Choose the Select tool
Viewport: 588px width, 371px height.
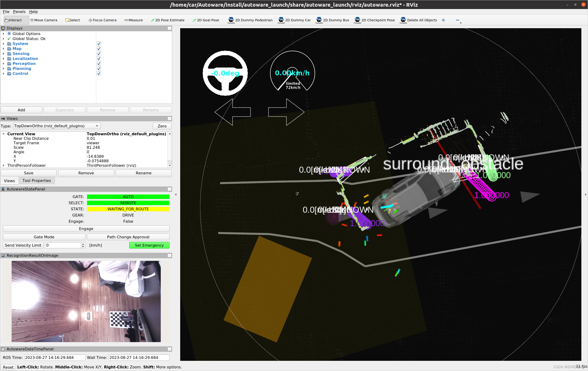point(73,20)
